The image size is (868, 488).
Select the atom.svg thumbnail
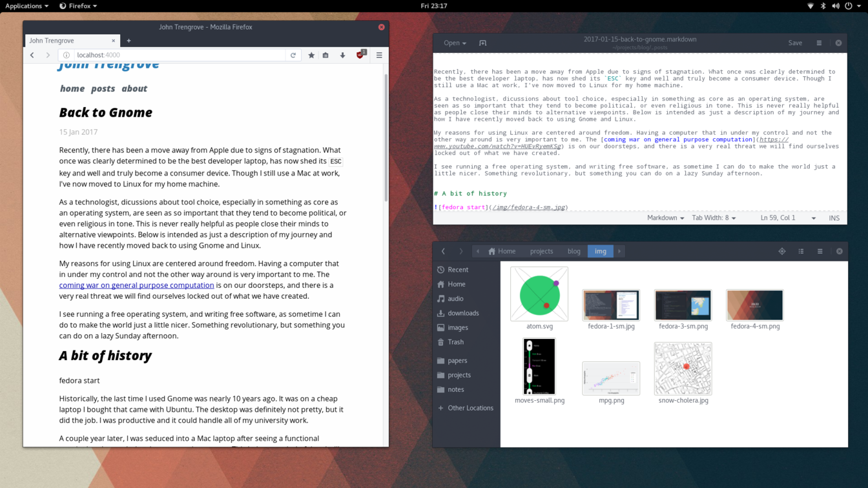point(539,294)
